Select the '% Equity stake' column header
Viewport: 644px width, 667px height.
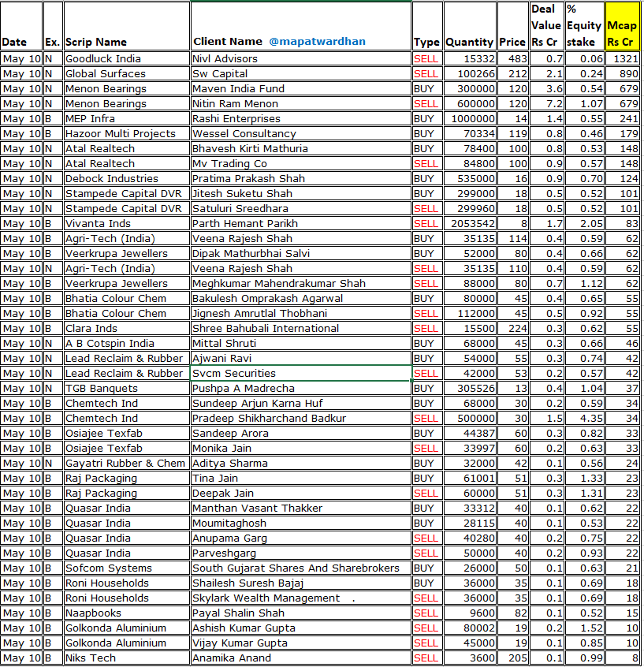(585, 26)
